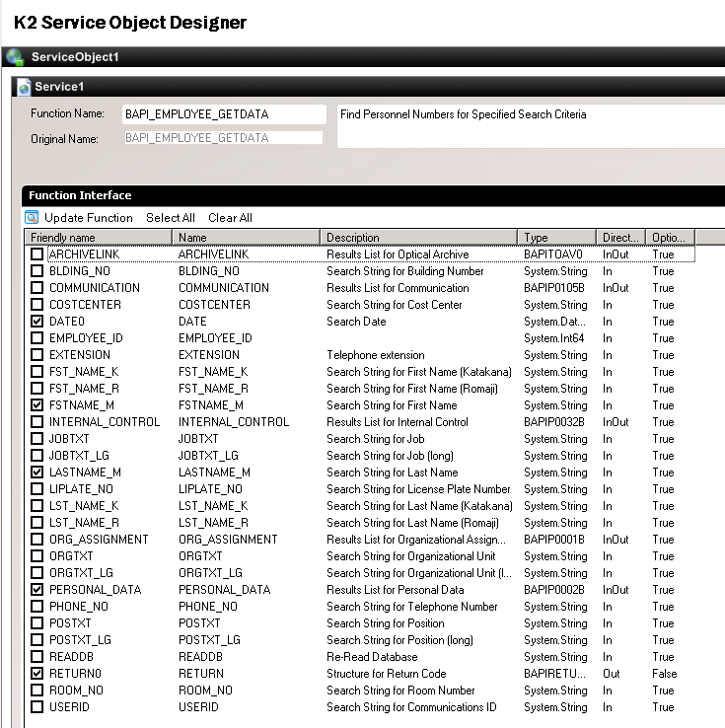The width and height of the screenshot is (725, 728).
Task: Click the ServiceObject1 title bar
Action: click(363, 57)
